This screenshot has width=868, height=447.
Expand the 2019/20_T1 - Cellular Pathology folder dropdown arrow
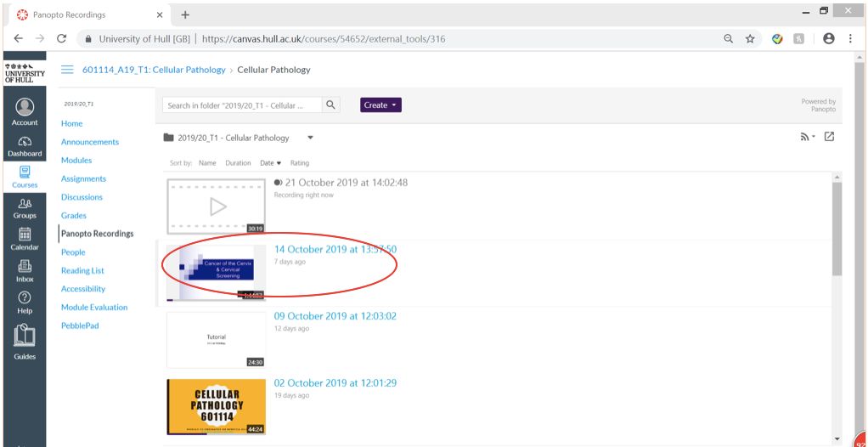coord(310,138)
